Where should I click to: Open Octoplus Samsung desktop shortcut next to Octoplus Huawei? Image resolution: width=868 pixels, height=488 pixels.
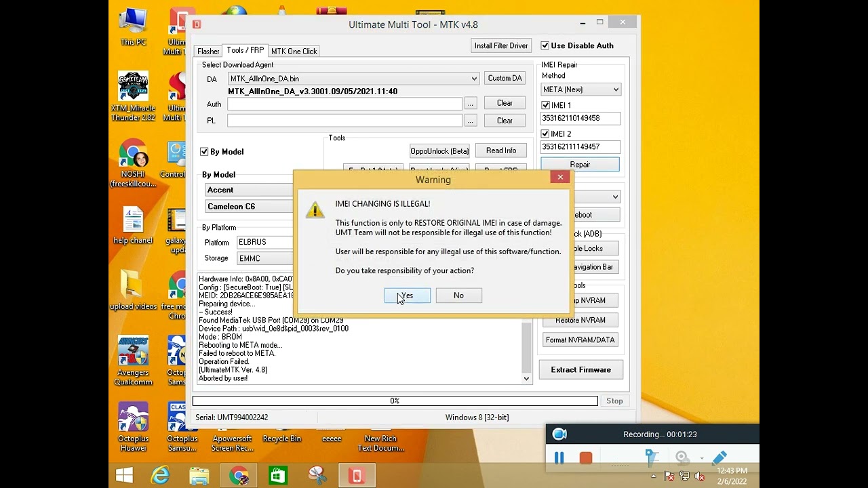pos(181,427)
